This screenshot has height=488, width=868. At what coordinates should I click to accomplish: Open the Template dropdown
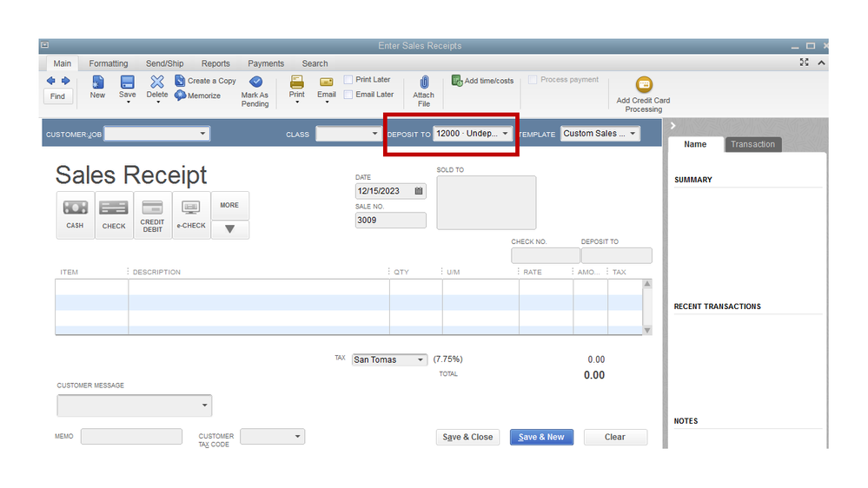click(633, 134)
